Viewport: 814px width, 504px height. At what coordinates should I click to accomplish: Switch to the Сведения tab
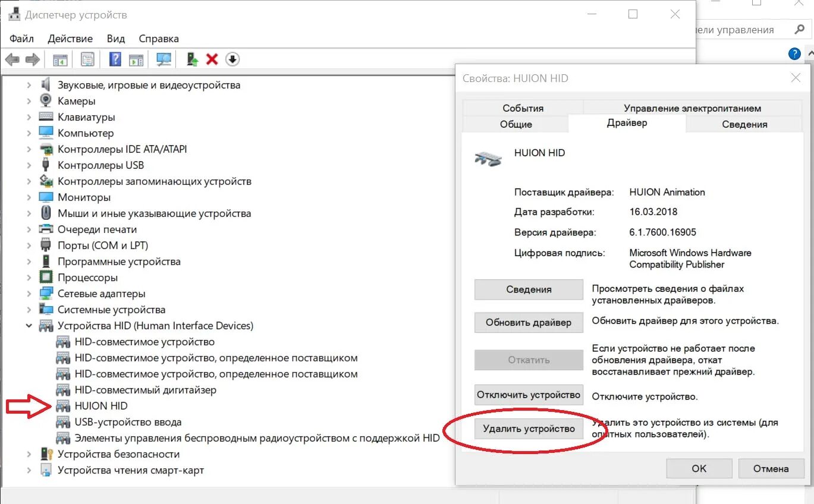tap(744, 124)
